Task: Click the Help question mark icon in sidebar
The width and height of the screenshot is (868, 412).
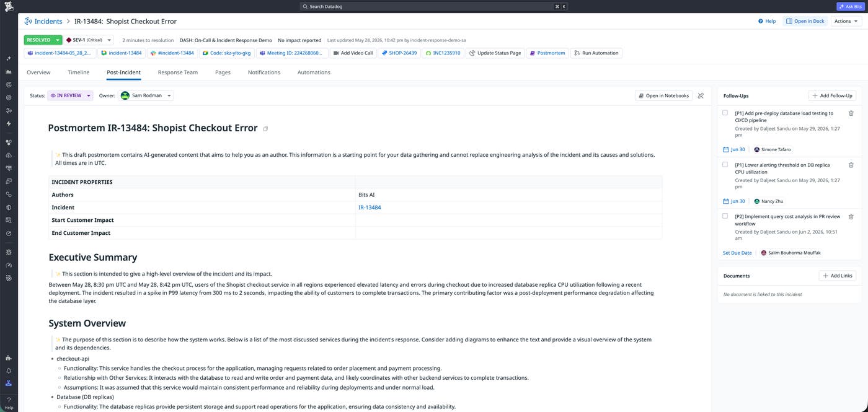Action: [x=9, y=401]
